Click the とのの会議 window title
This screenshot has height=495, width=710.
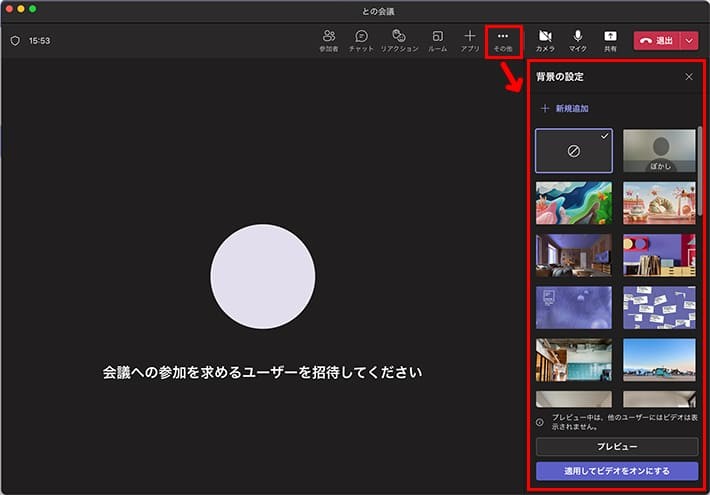pos(378,11)
